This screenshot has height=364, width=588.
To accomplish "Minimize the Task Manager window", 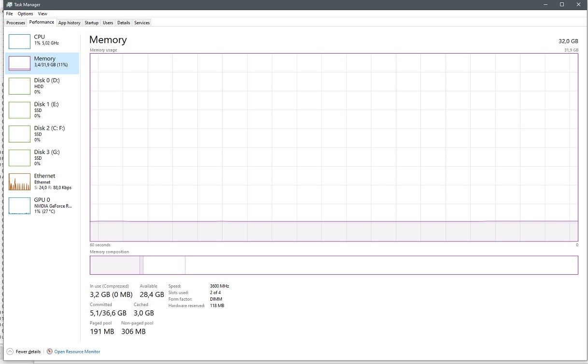I will pos(546,4).
